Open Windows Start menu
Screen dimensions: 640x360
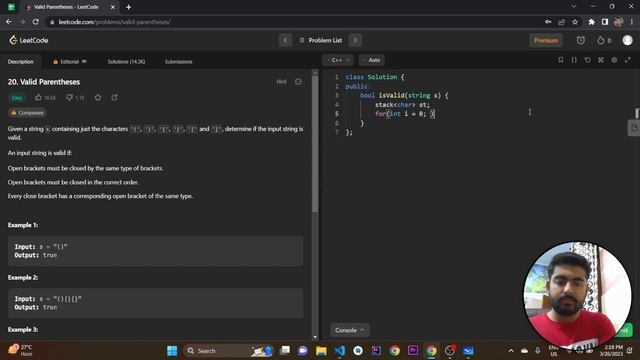172,351
